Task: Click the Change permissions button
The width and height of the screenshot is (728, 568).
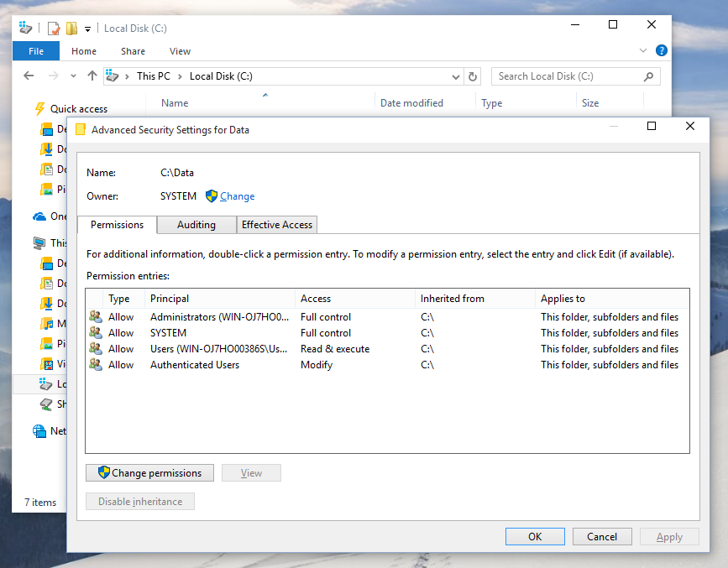Action: coord(149,472)
